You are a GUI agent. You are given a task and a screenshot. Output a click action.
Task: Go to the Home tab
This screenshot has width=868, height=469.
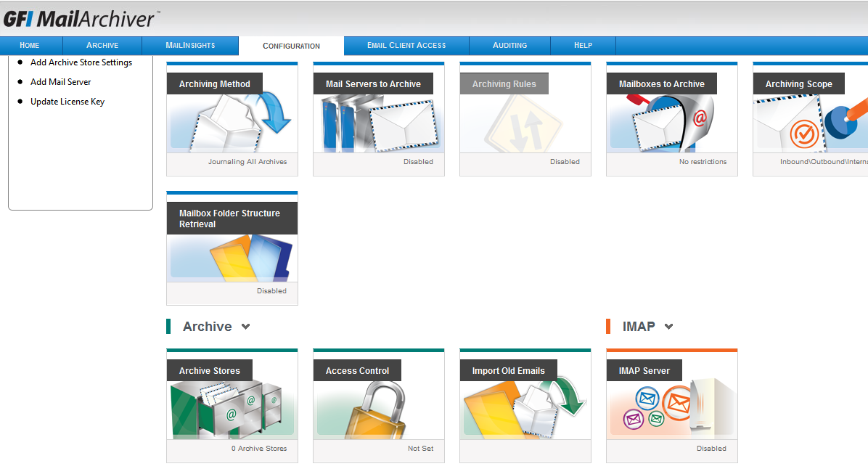click(x=29, y=46)
